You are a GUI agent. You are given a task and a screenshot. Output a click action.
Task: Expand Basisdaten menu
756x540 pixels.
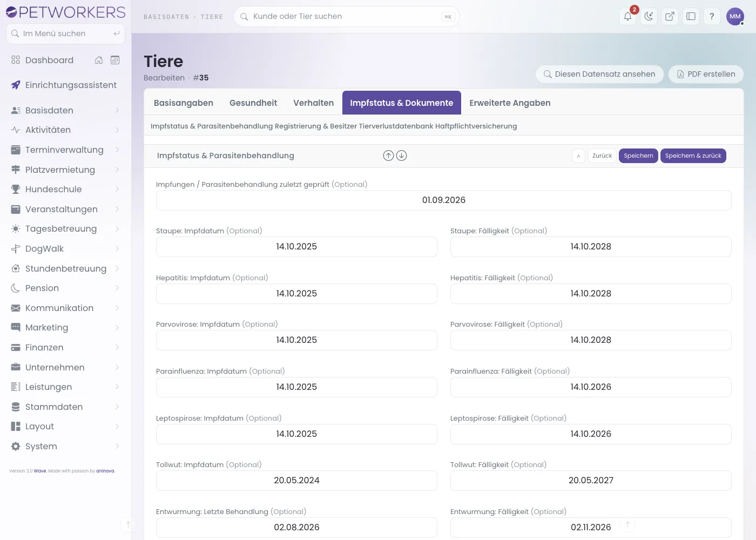click(x=65, y=110)
